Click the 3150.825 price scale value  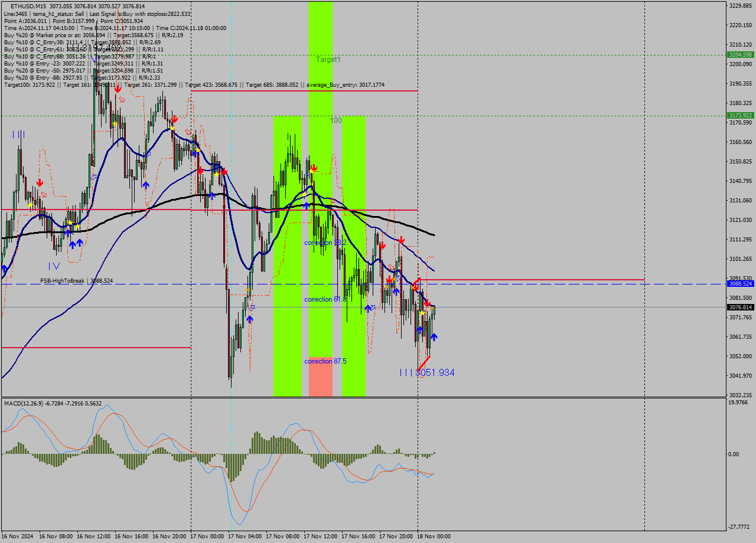(x=740, y=161)
